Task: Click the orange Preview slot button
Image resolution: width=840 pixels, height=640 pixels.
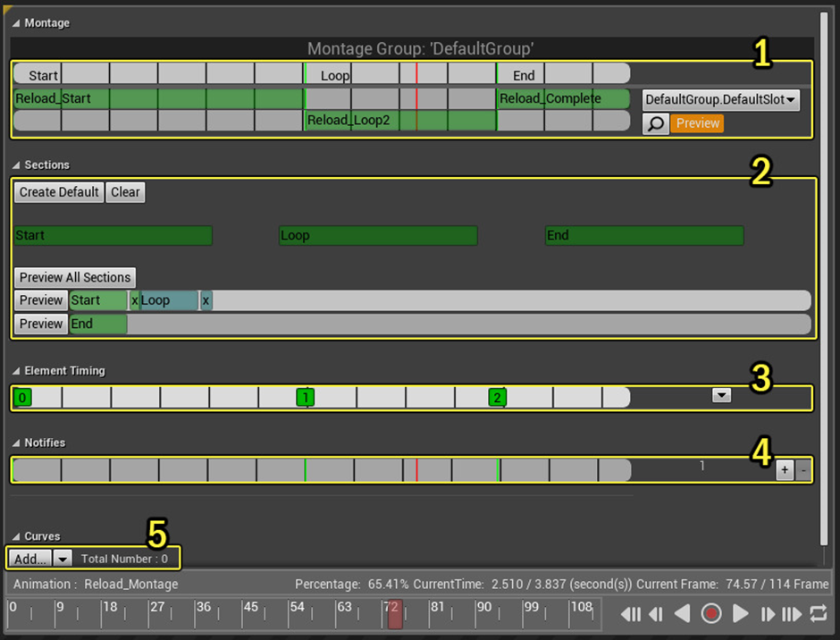Action: tap(697, 123)
